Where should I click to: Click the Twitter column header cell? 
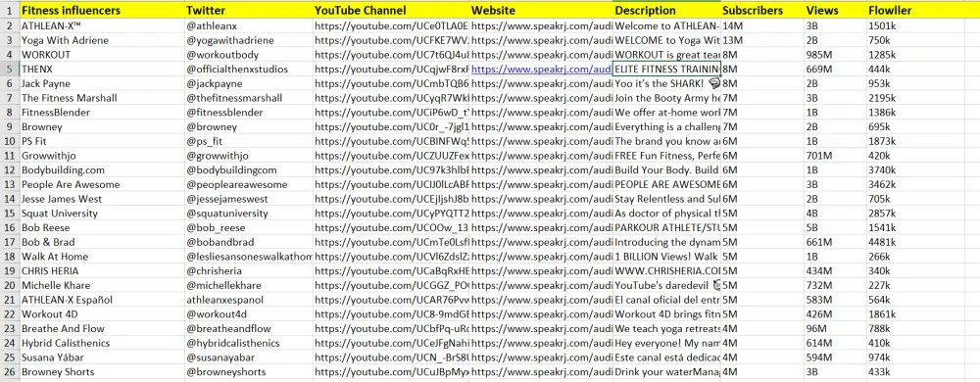coord(249,11)
